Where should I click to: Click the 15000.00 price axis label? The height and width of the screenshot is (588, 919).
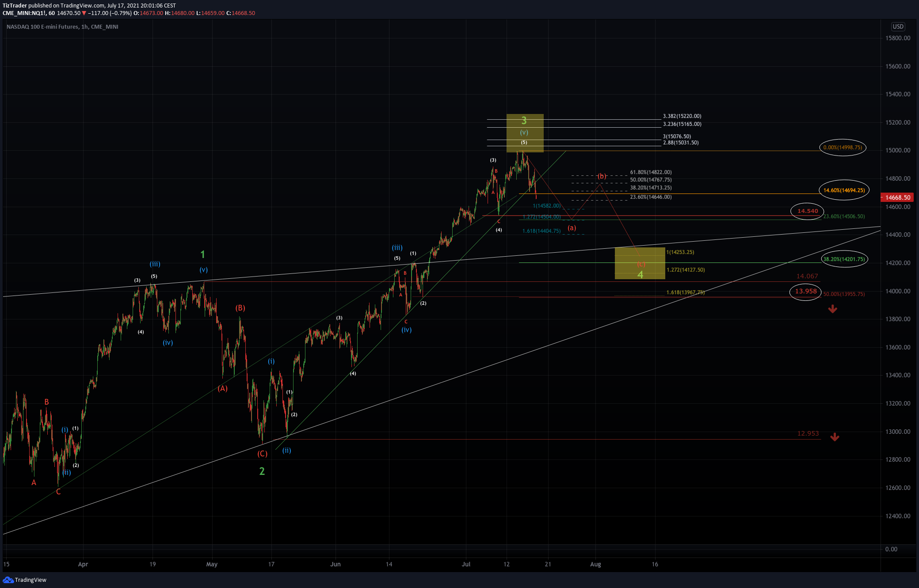point(898,151)
